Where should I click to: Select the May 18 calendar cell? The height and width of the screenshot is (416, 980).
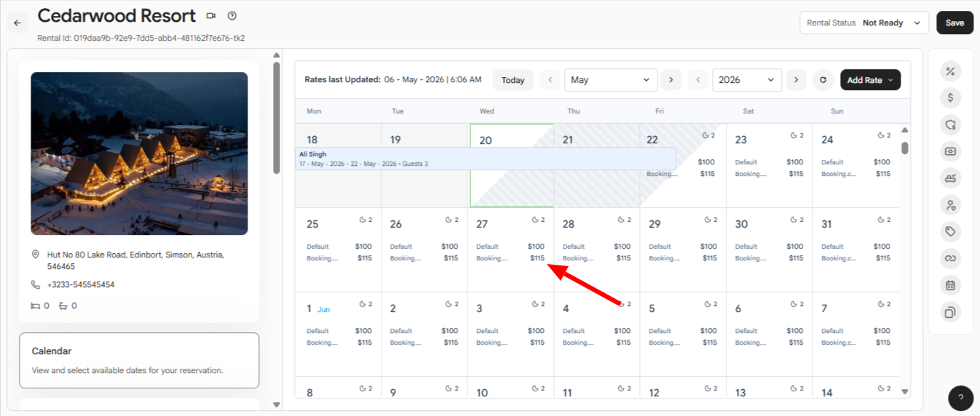pos(339,166)
